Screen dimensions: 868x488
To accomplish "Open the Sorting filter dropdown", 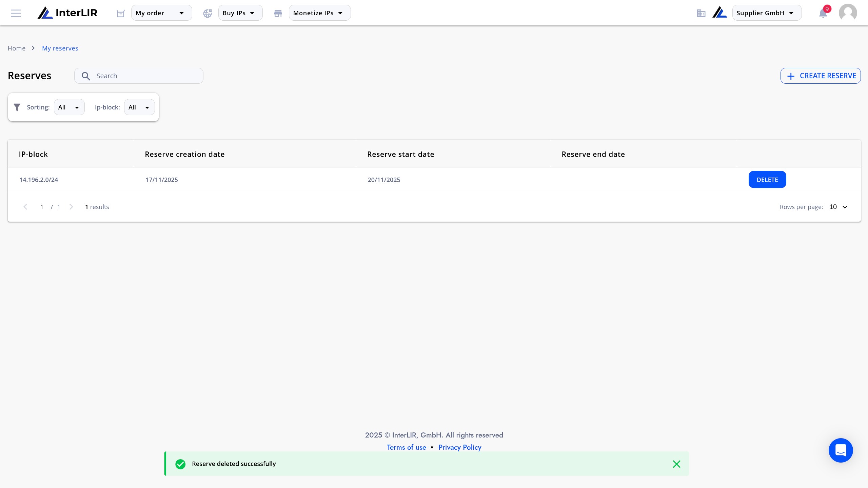I will tap(69, 107).
